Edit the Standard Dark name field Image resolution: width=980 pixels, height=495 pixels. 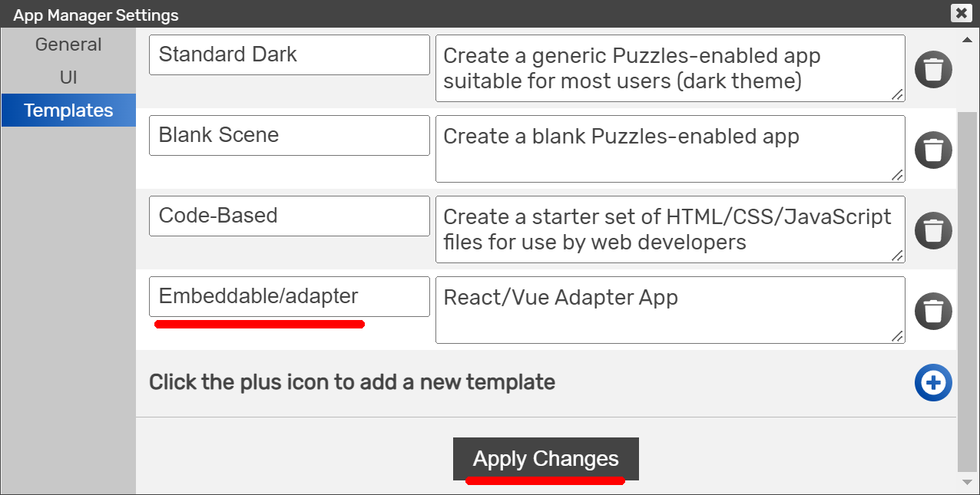click(x=290, y=55)
